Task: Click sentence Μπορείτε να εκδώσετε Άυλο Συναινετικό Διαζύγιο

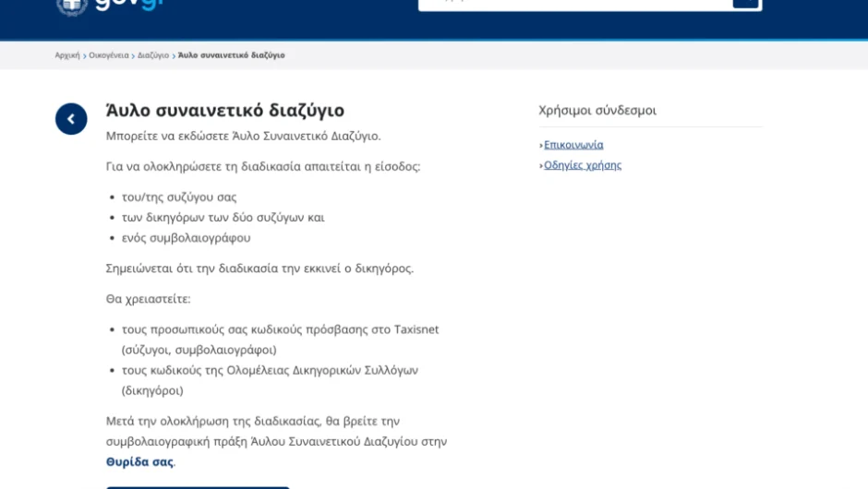Action: (244, 136)
